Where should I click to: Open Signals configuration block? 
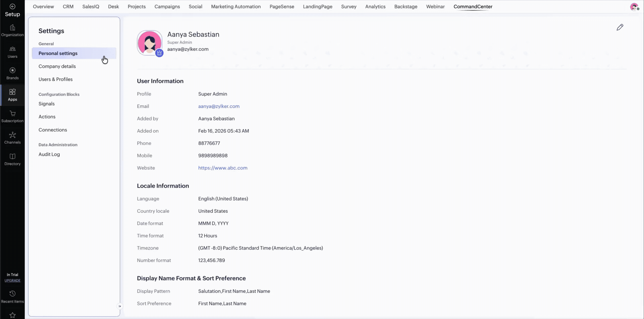click(47, 104)
